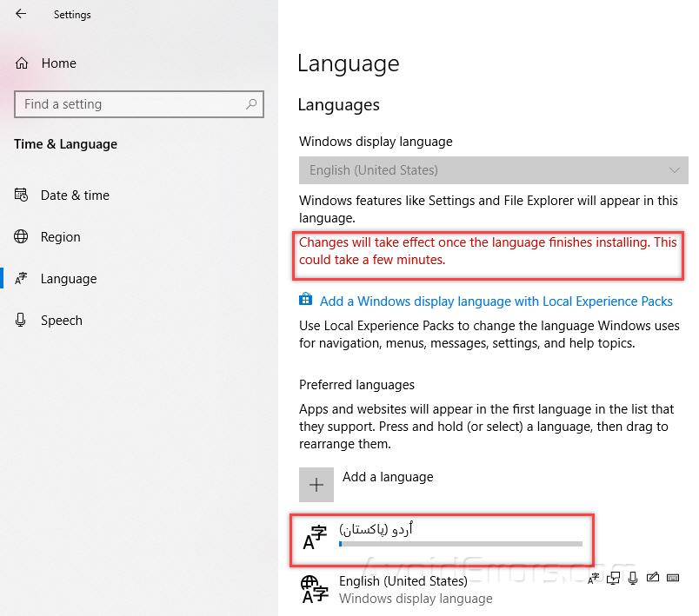Viewport: 699px width, 616px height.
Task: Click the English text-to-speech feature icon
Action: 615,578
